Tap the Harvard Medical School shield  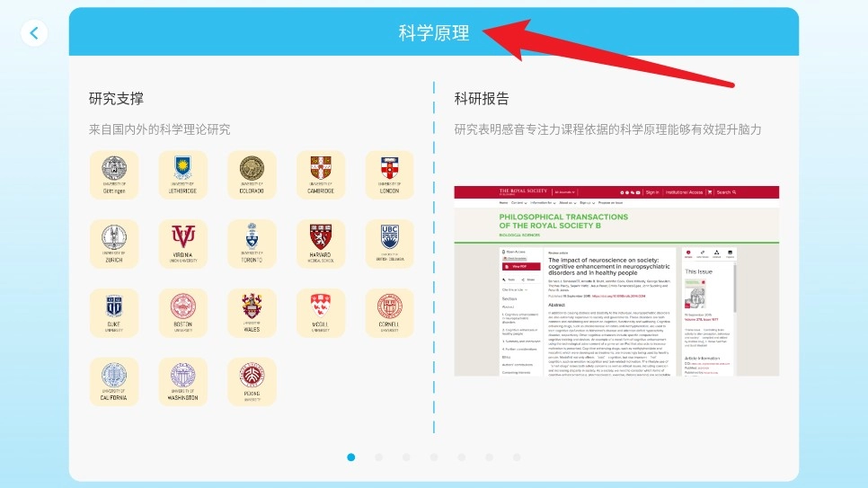[321, 244]
